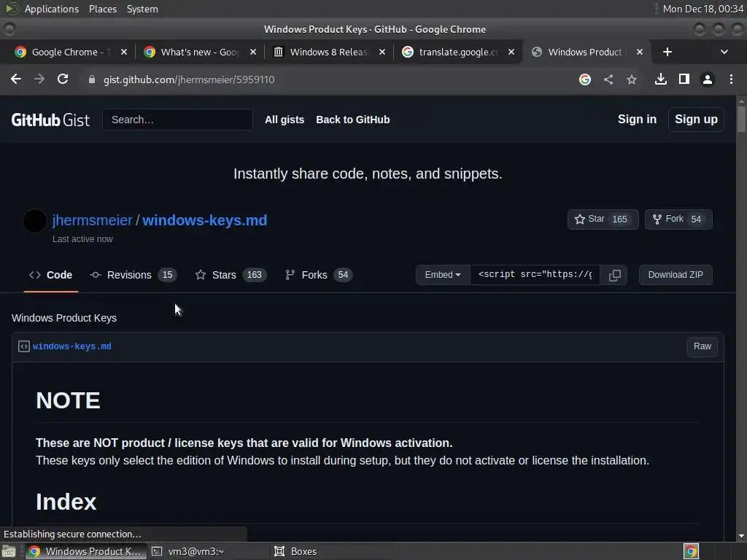Image resolution: width=747 pixels, height=560 pixels.
Task: Switch to the Code tab
Action: 51,275
